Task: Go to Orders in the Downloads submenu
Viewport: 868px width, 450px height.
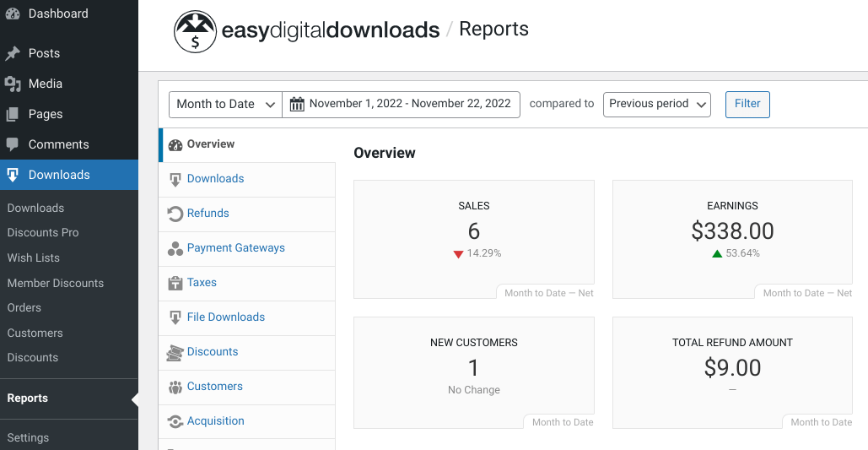Action: point(24,307)
